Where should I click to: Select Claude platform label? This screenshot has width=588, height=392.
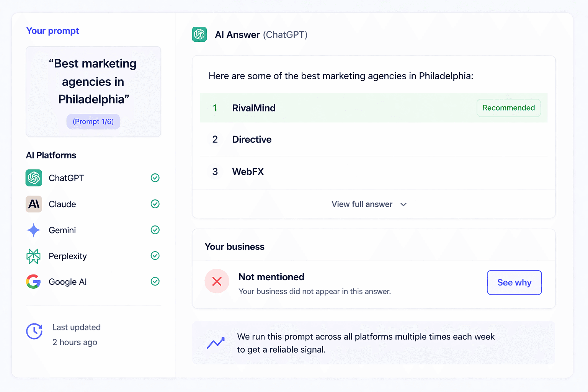click(62, 204)
